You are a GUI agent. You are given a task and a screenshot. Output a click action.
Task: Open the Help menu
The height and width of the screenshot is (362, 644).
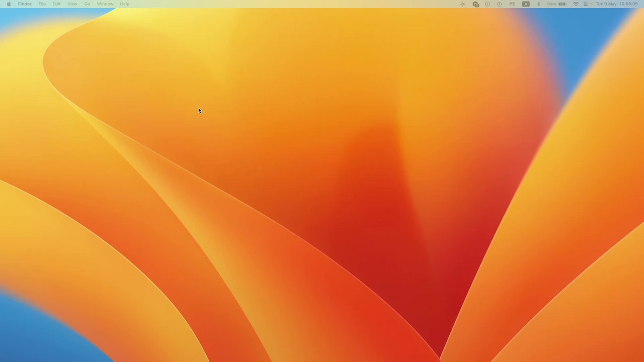click(125, 4)
